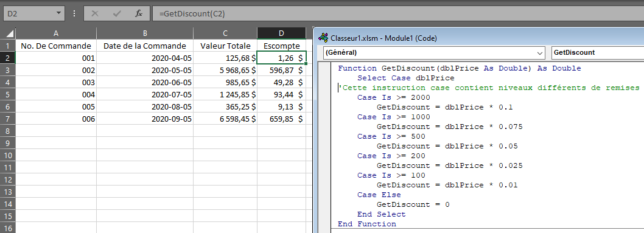Click the 'Escompte' header cell

coord(281,46)
